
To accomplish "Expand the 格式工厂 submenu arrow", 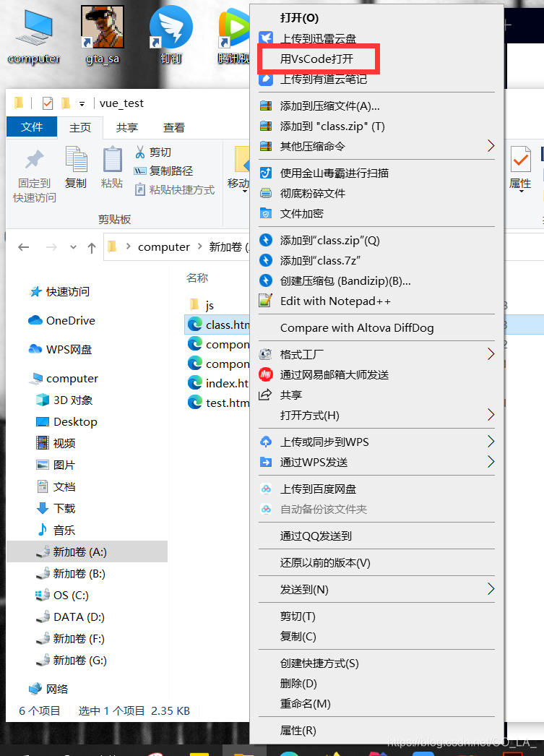I will [491, 354].
